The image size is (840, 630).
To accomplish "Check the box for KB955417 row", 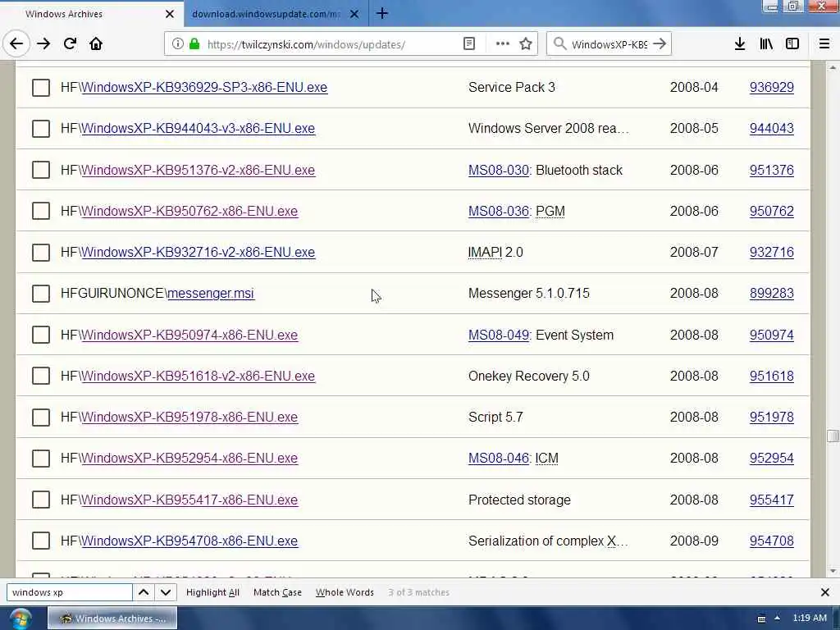I will [41, 500].
